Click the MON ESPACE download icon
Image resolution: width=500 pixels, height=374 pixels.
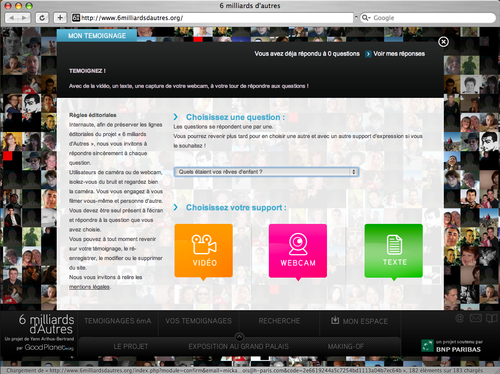pyautogui.click(x=335, y=320)
